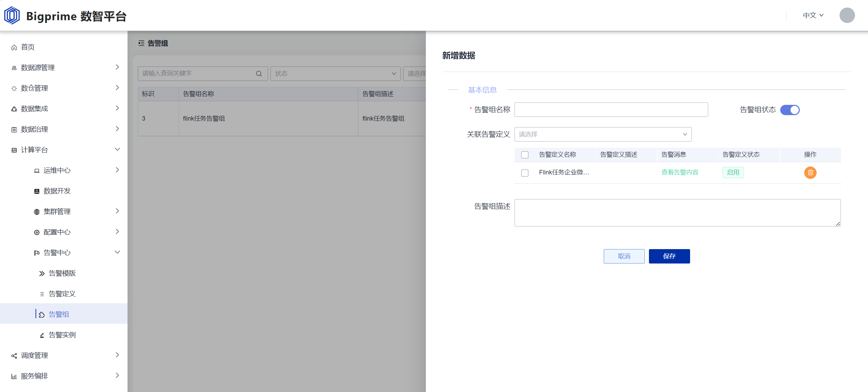This screenshot has width=868, height=392.
Task: Click the 调度管理 share icon
Action: (14, 356)
